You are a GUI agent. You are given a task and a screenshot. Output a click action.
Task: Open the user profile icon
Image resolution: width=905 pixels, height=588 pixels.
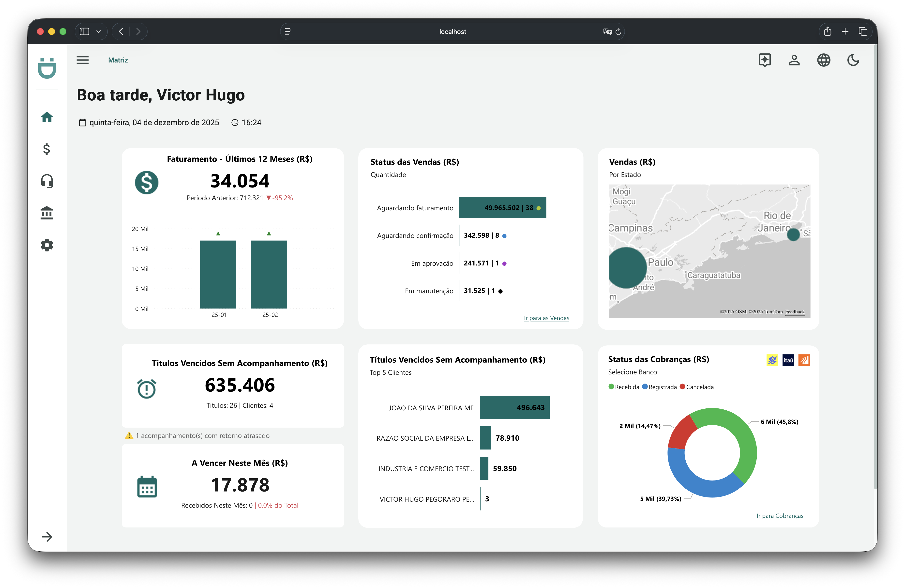coord(794,60)
